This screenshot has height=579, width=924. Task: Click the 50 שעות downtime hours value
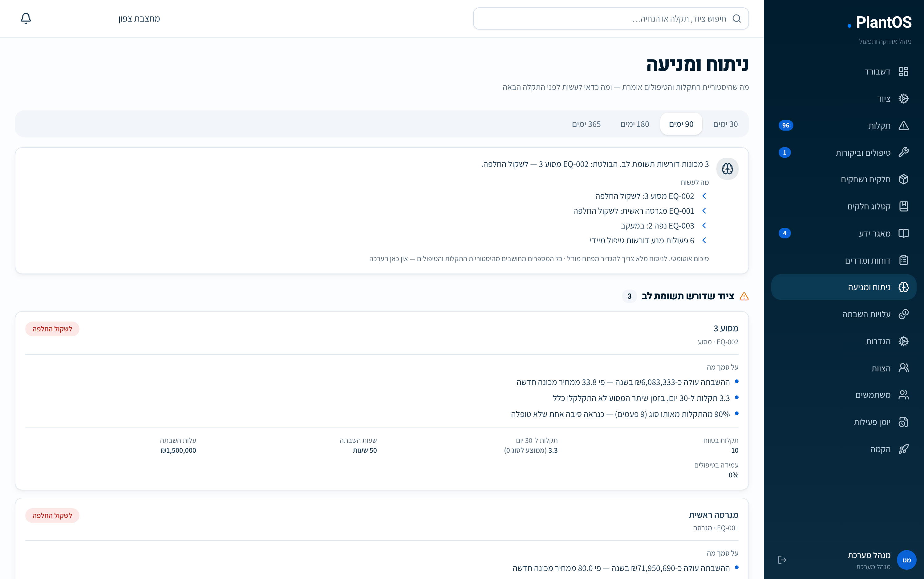[x=365, y=450]
